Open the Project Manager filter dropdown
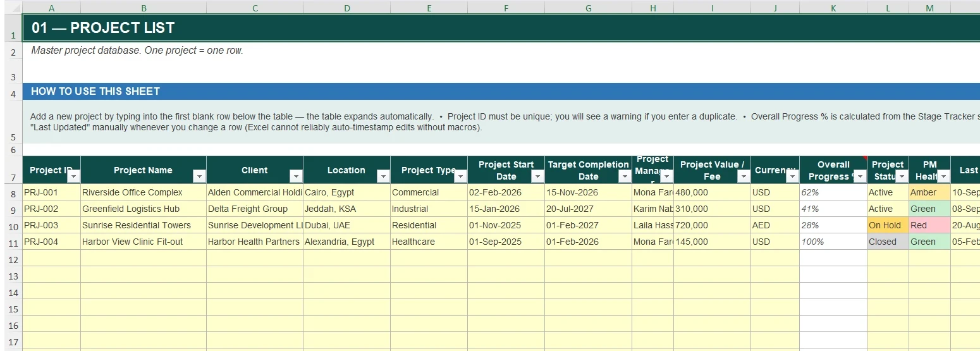This screenshot has height=351, width=980. [x=666, y=176]
